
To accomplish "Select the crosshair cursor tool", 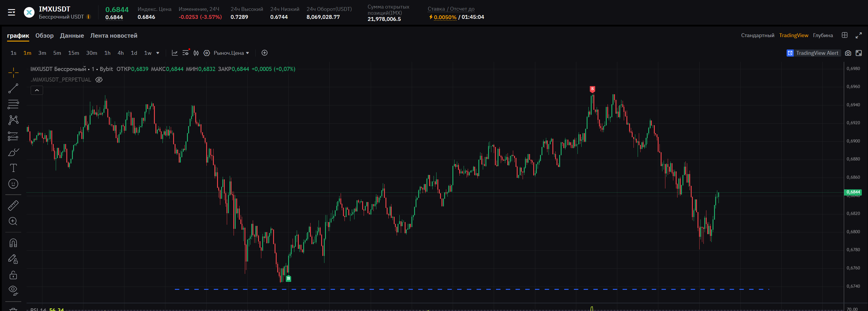I will [13, 72].
